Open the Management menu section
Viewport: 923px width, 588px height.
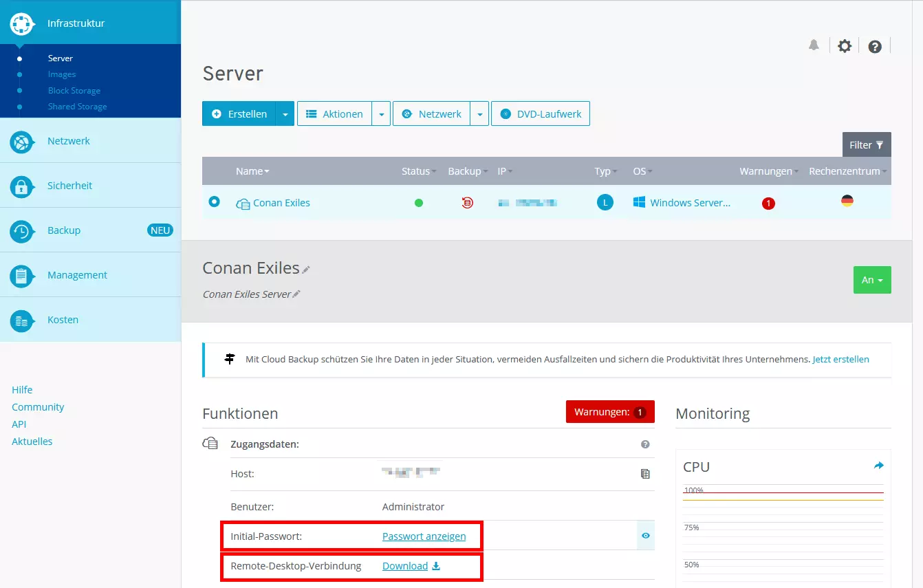click(x=90, y=275)
